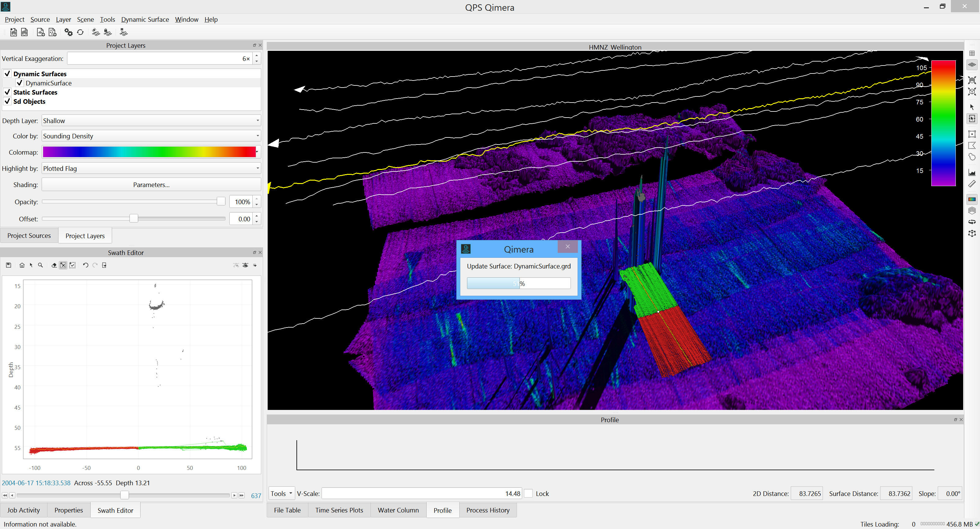Click the shading Parameters button
Viewport: 980px width, 529px height.
coord(151,185)
